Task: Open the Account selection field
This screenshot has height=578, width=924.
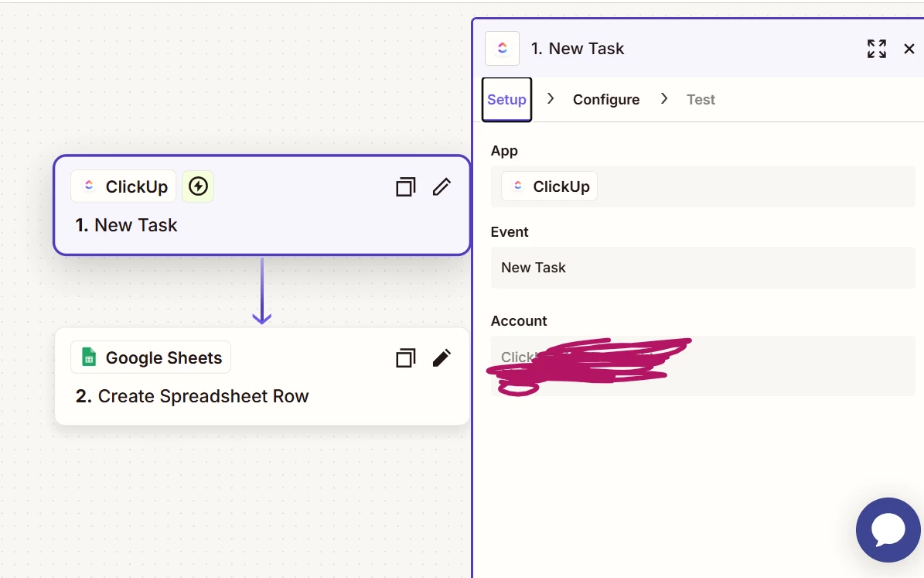Action: tap(703, 366)
